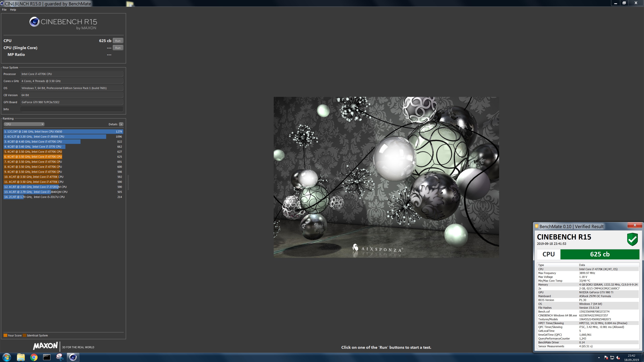This screenshot has width=644, height=362.
Task: Select ranking row 1 Xeon X5650
Action: pos(64,131)
